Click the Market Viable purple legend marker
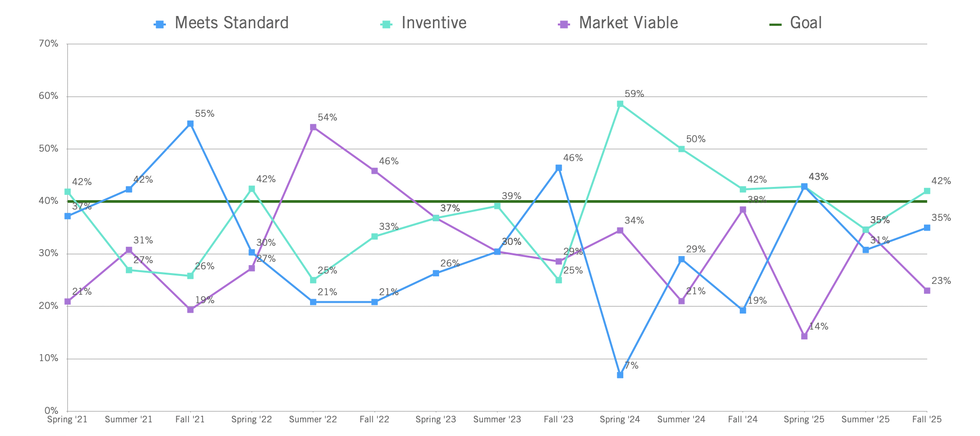This screenshot has width=980, height=436. click(x=564, y=24)
